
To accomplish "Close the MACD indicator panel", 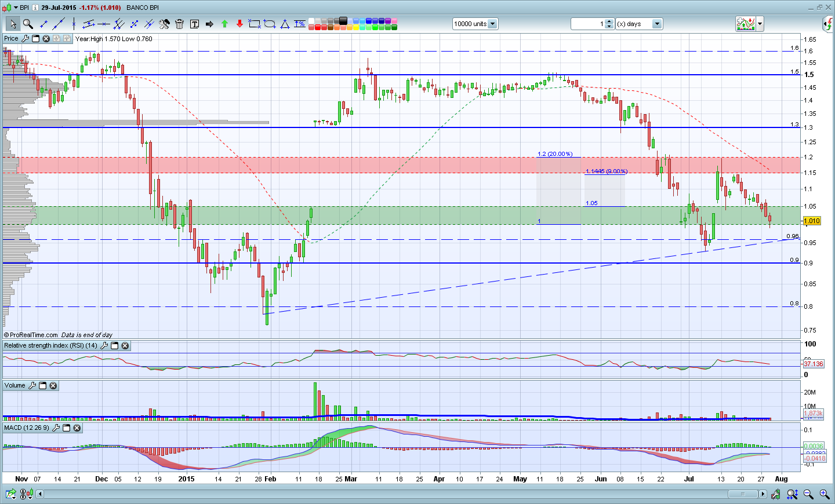I will (77, 428).
